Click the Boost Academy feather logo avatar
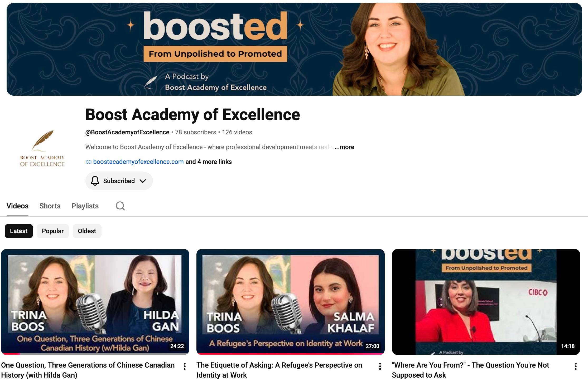The height and width of the screenshot is (381, 588). (42, 149)
